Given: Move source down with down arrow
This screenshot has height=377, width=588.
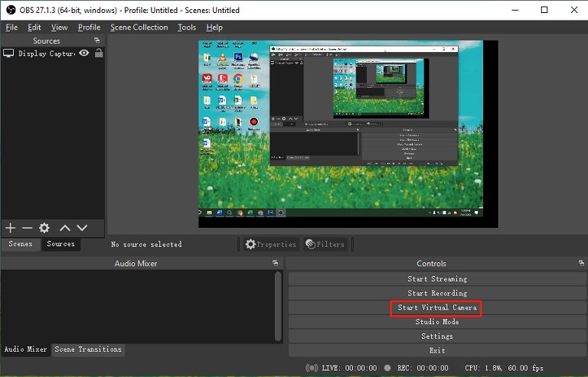Looking at the screenshot, I should pos(82,228).
